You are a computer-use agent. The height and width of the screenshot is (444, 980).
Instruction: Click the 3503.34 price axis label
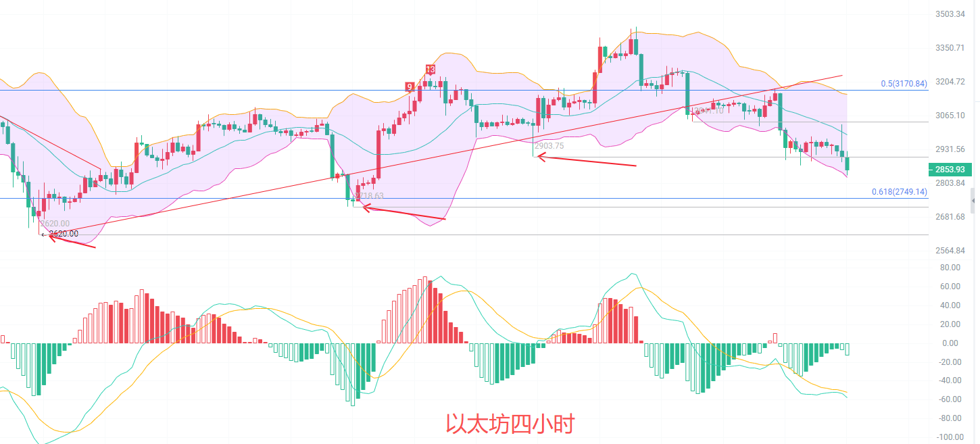[x=950, y=14]
